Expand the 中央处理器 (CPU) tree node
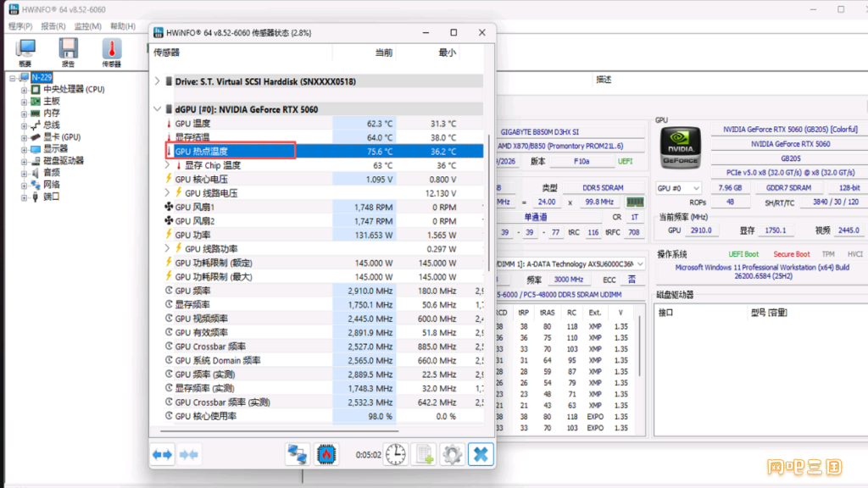The image size is (868, 488). [x=24, y=90]
